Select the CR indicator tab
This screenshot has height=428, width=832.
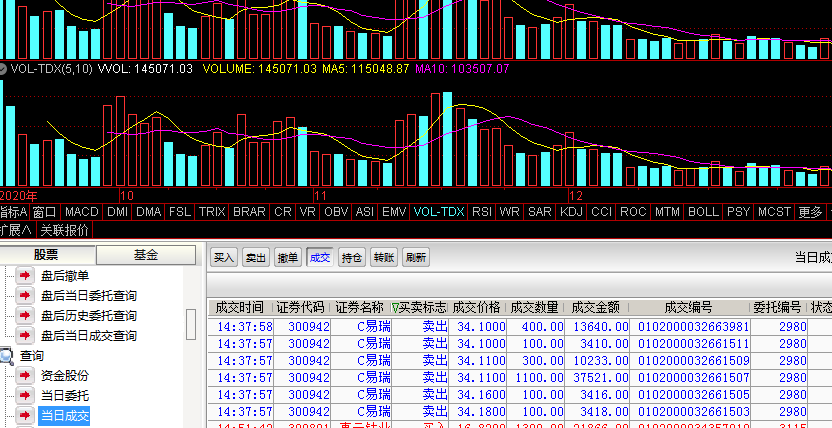(283, 212)
